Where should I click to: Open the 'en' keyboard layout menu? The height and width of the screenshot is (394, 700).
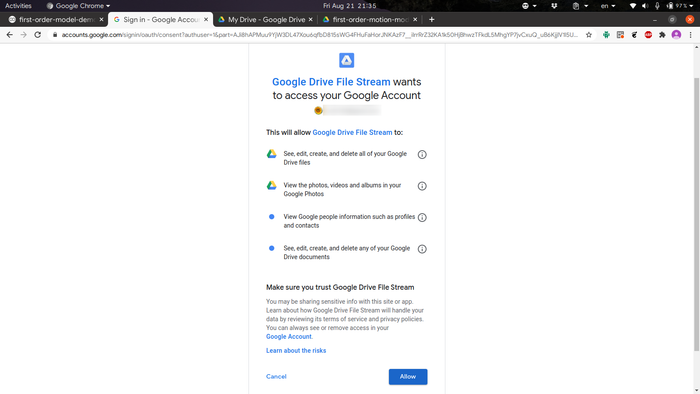(x=608, y=6)
